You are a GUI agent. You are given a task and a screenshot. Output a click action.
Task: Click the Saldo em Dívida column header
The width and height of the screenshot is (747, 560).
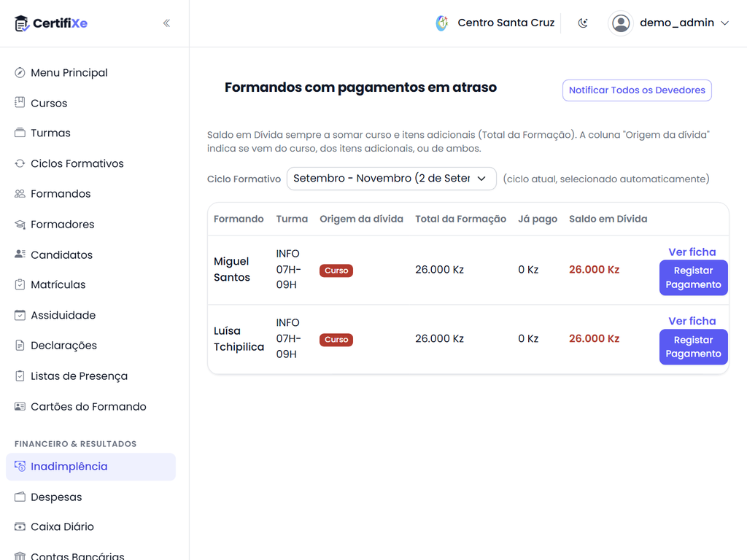(x=608, y=219)
